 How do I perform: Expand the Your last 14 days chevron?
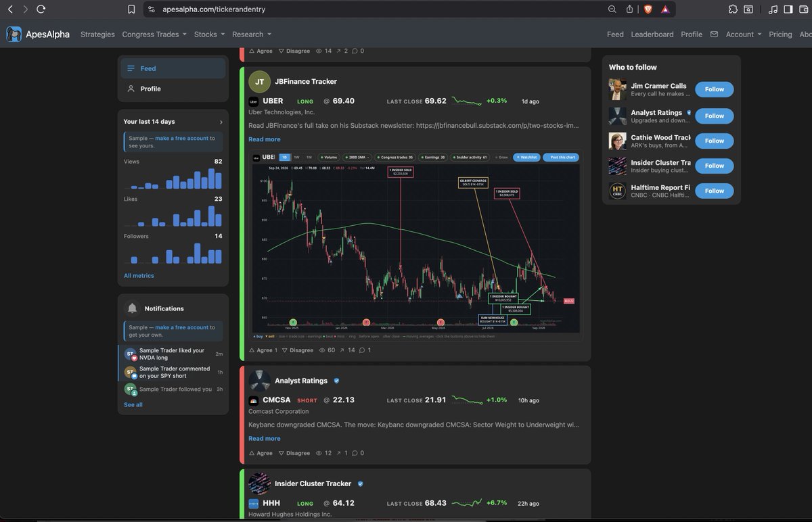point(221,122)
